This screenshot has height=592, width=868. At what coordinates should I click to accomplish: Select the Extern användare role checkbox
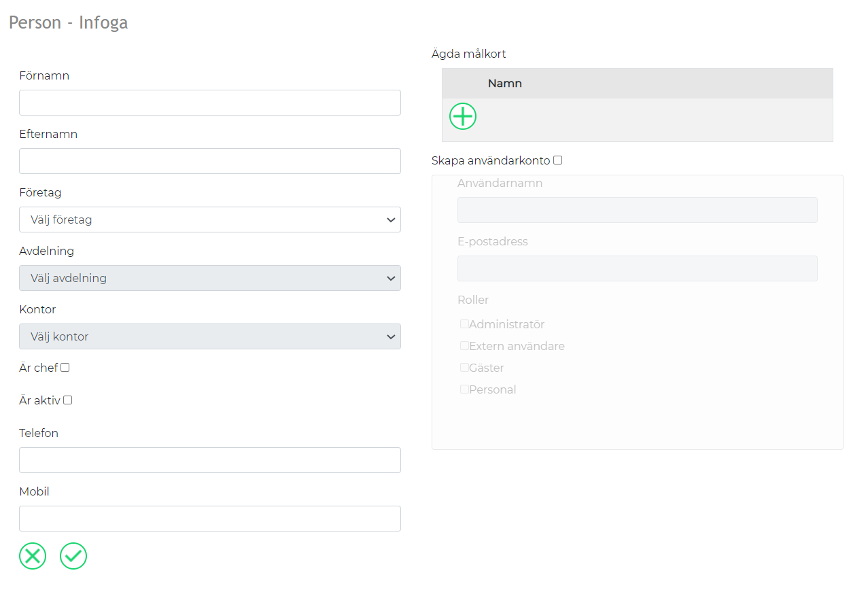(x=464, y=346)
